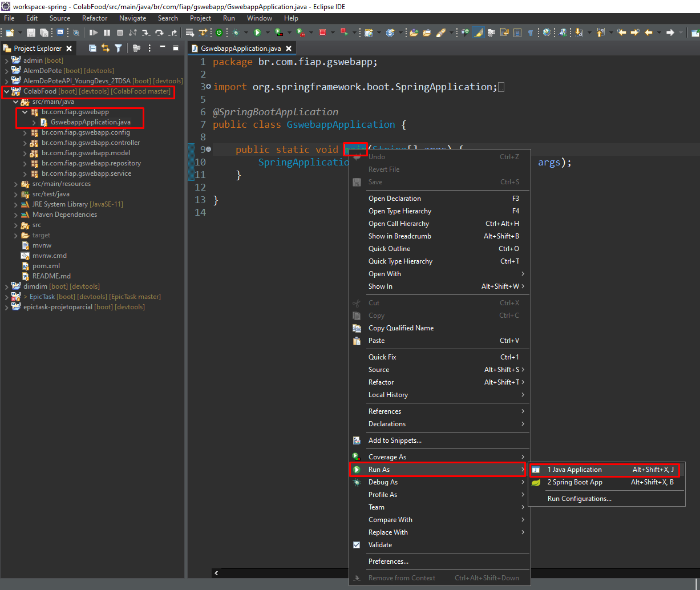This screenshot has height=590, width=700.
Task: Select pom.xml in Project Explorer
Action: 46,266
